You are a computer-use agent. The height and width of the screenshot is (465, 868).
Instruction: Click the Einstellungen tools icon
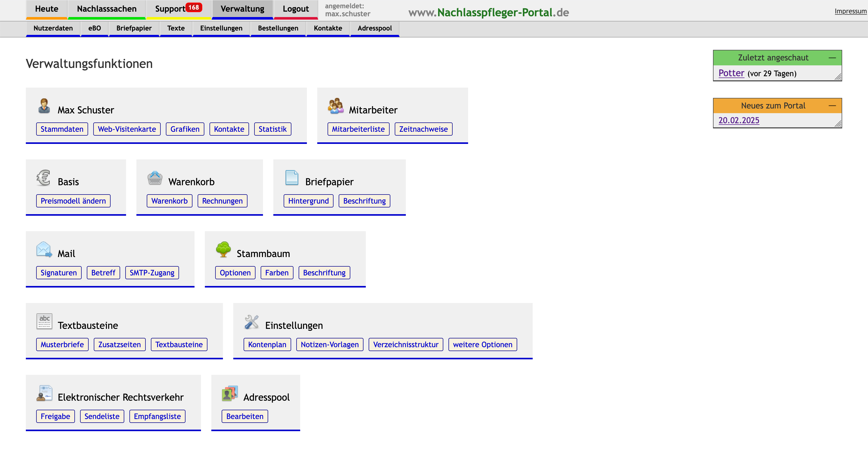point(251,321)
